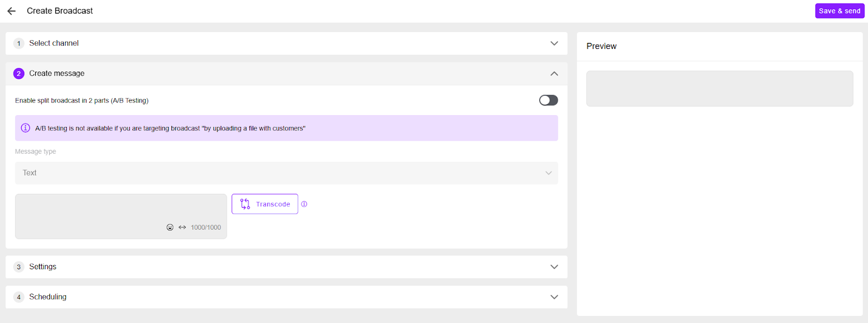
Task: Collapse the Create message section chevron
Action: pyautogui.click(x=554, y=73)
